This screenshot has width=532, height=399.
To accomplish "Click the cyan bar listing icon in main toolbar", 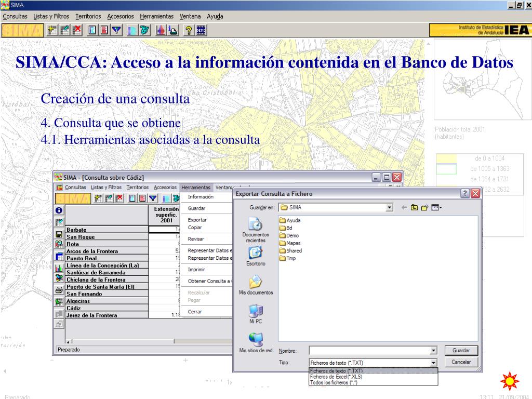I will tap(132, 31).
